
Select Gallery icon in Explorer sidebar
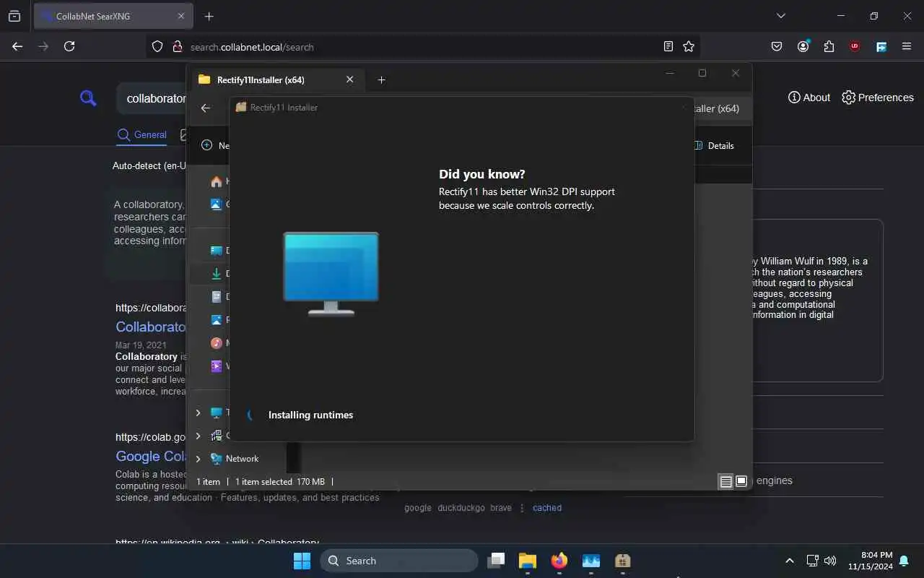216,204
